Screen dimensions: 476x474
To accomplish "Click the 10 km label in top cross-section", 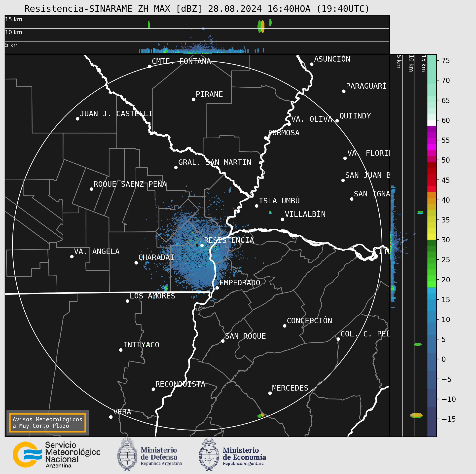I will 14,32.
